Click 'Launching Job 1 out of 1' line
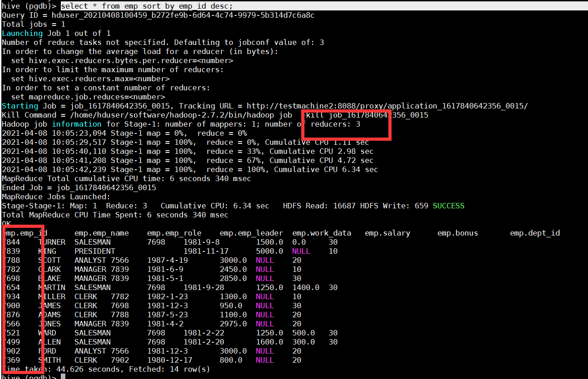The width and height of the screenshot is (588, 379). (x=56, y=33)
